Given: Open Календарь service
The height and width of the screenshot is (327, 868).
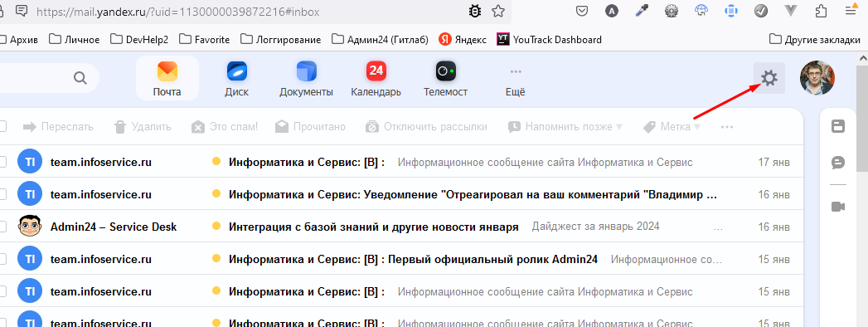Looking at the screenshot, I should (376, 79).
